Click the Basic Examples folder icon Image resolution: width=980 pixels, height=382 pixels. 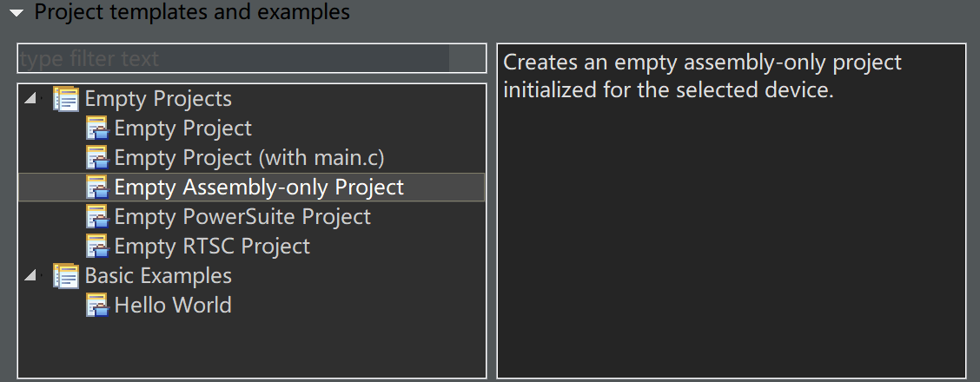tap(66, 276)
